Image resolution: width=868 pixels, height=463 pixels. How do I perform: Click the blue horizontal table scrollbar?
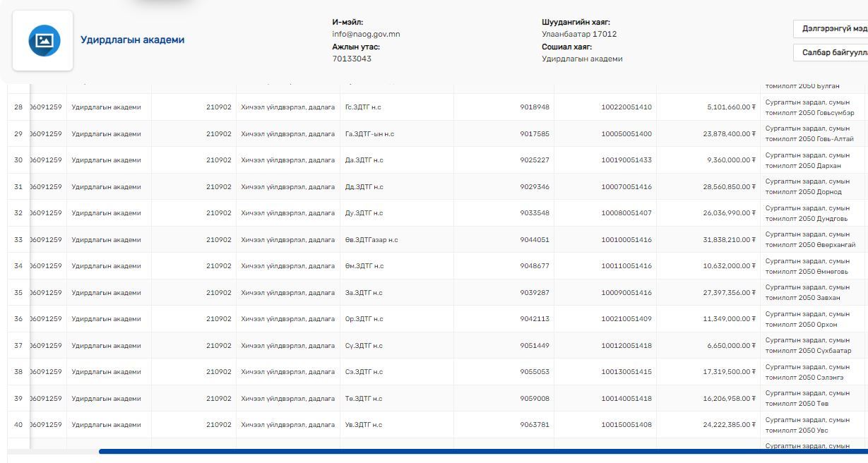click(x=480, y=451)
